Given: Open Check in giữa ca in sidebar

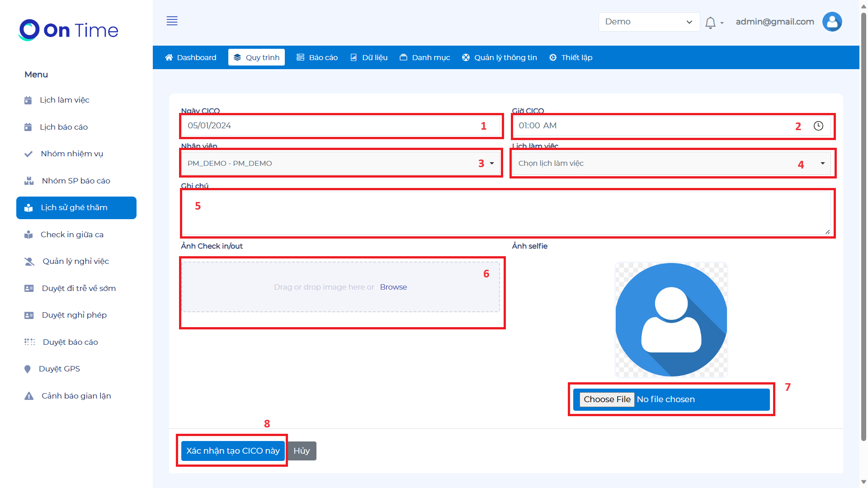Looking at the screenshot, I should coord(72,235).
